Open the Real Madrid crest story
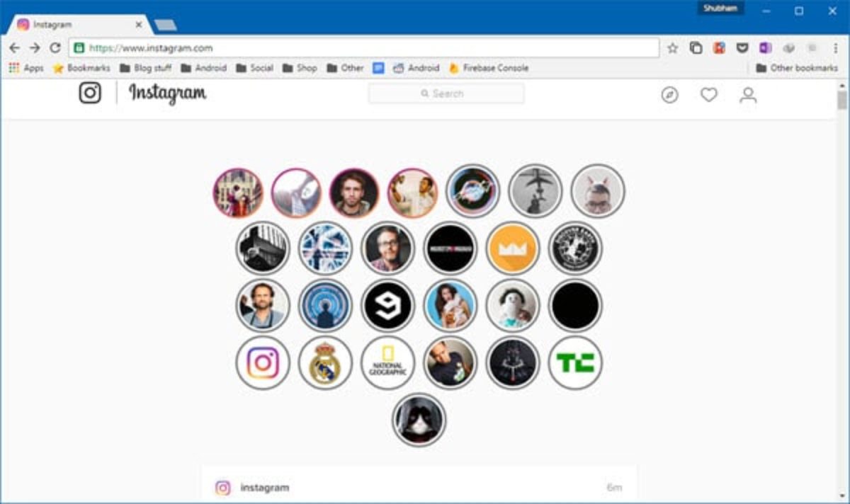This screenshot has height=504, width=850. (x=325, y=363)
